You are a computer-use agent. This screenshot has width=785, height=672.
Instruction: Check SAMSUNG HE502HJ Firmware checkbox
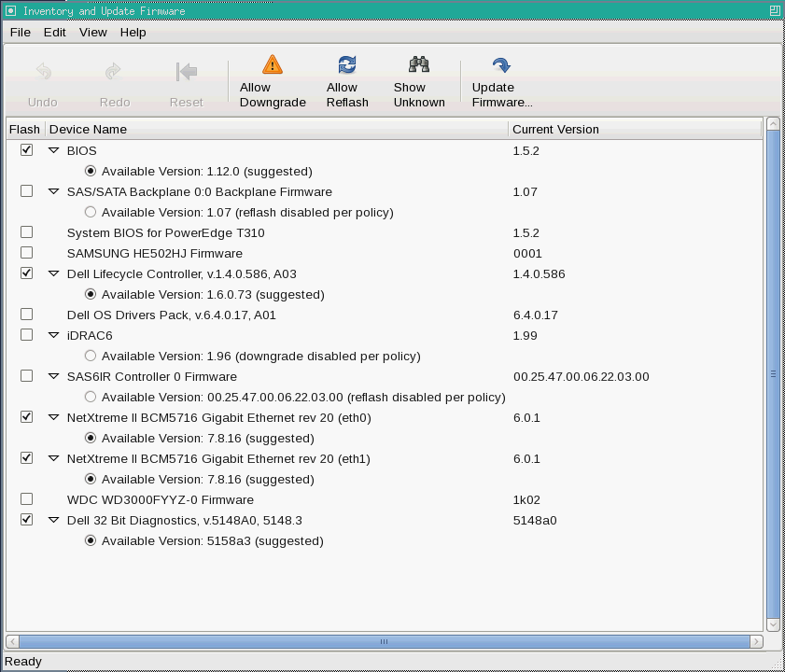pyautogui.click(x=26, y=252)
